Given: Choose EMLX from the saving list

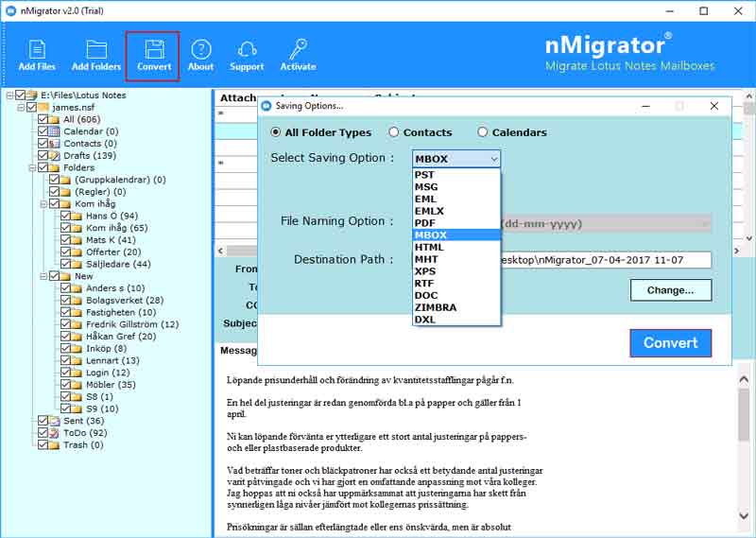Looking at the screenshot, I should (456, 211).
